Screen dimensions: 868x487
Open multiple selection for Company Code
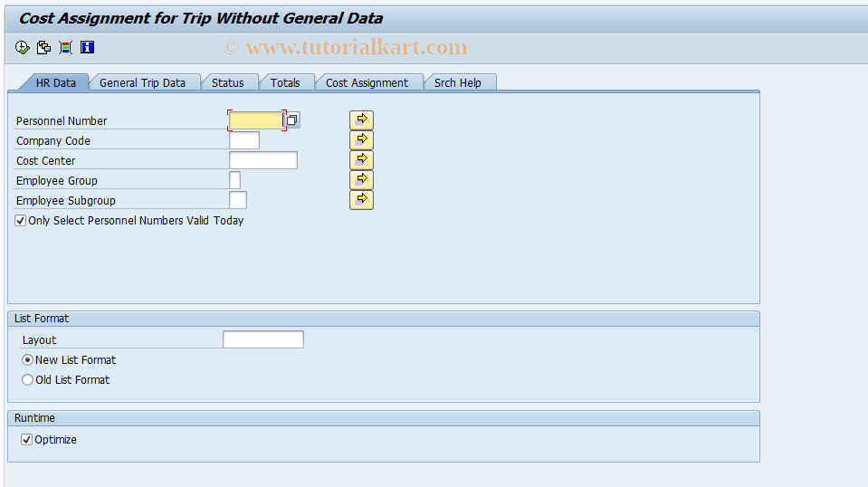[x=361, y=140]
